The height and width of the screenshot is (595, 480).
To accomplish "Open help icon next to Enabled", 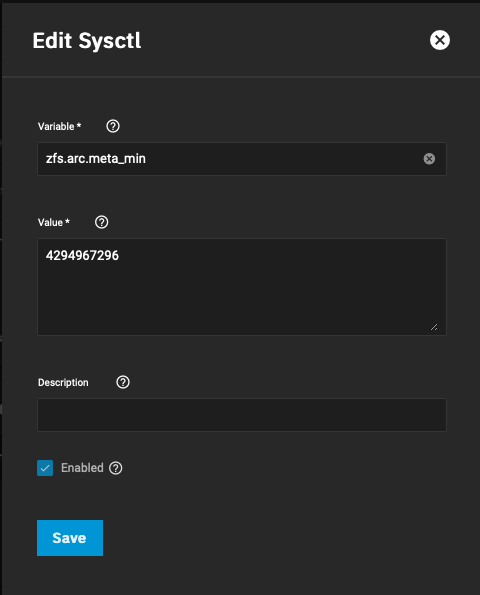I will (116, 468).
